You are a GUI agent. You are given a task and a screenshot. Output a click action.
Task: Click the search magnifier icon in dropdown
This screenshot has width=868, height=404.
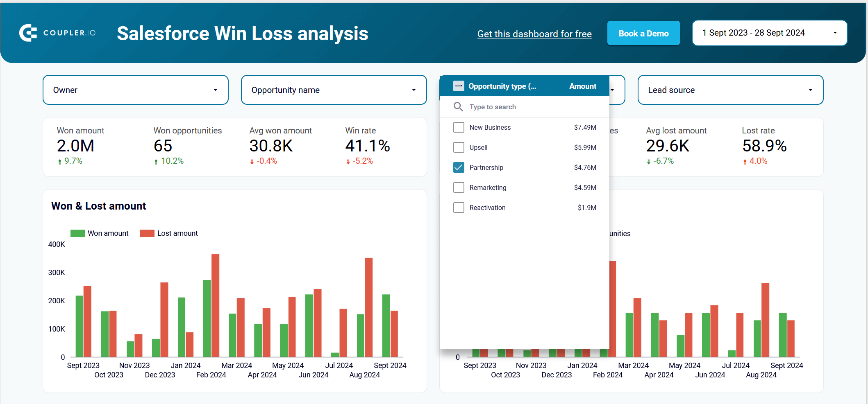458,107
